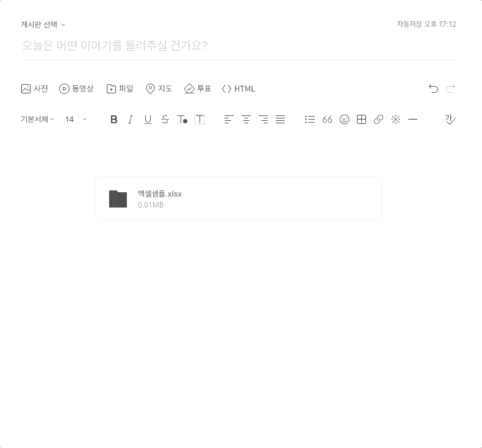Expand the font size 14 dropdown
Image resolution: width=482 pixels, height=448 pixels.
pos(76,119)
